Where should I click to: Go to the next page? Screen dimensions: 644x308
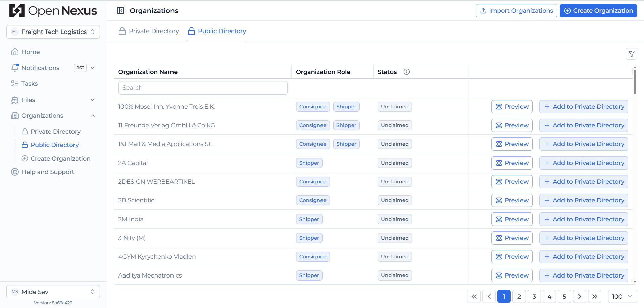[x=580, y=296]
